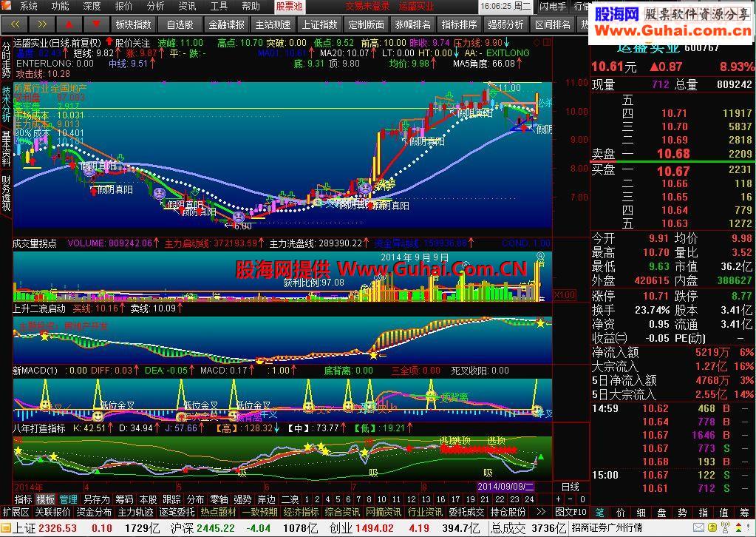Image resolution: width=756 pixels, height=537 pixels.
Task: Click the small window icons at chart top-right
Action: [x=543, y=42]
